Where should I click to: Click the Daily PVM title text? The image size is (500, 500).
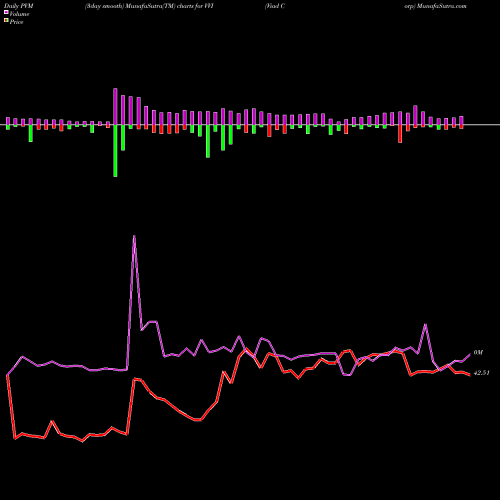click(19, 6)
